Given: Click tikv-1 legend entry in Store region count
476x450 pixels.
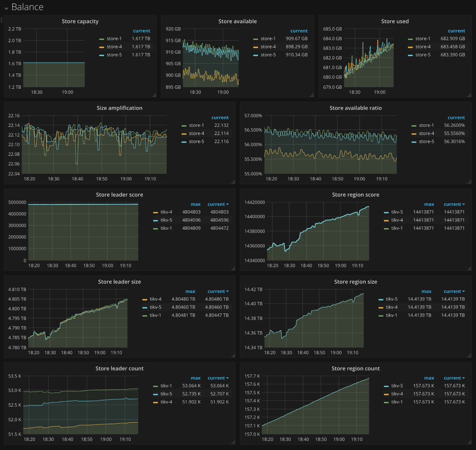Looking at the screenshot, I should point(396,402).
